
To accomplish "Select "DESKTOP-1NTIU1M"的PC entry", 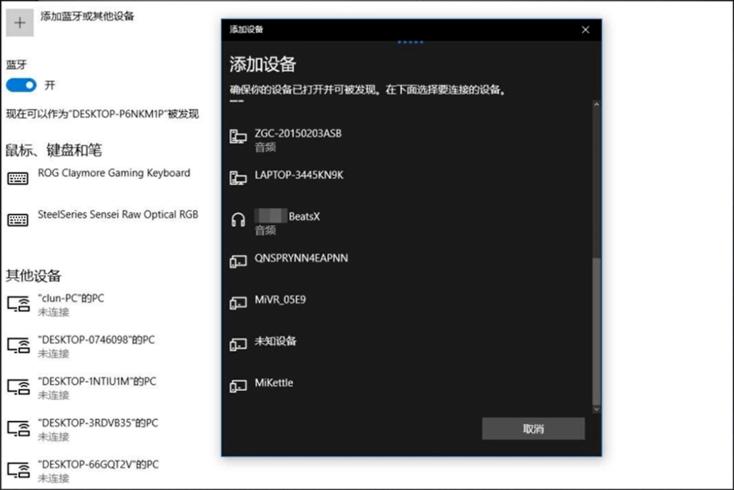I will pos(97,381).
